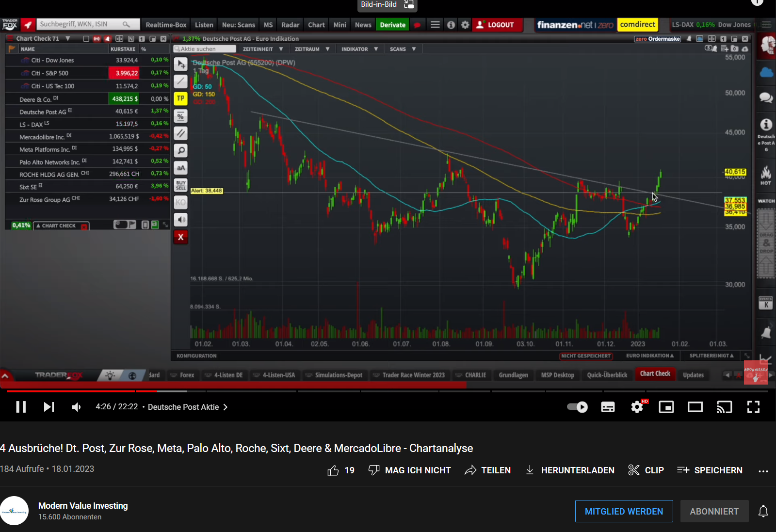Click Mitglied werden button

pyautogui.click(x=624, y=511)
